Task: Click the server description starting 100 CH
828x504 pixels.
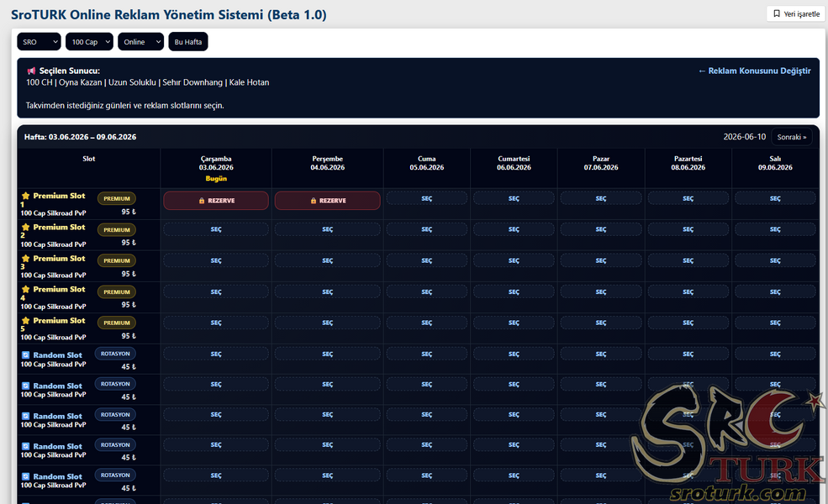Action: (x=147, y=82)
